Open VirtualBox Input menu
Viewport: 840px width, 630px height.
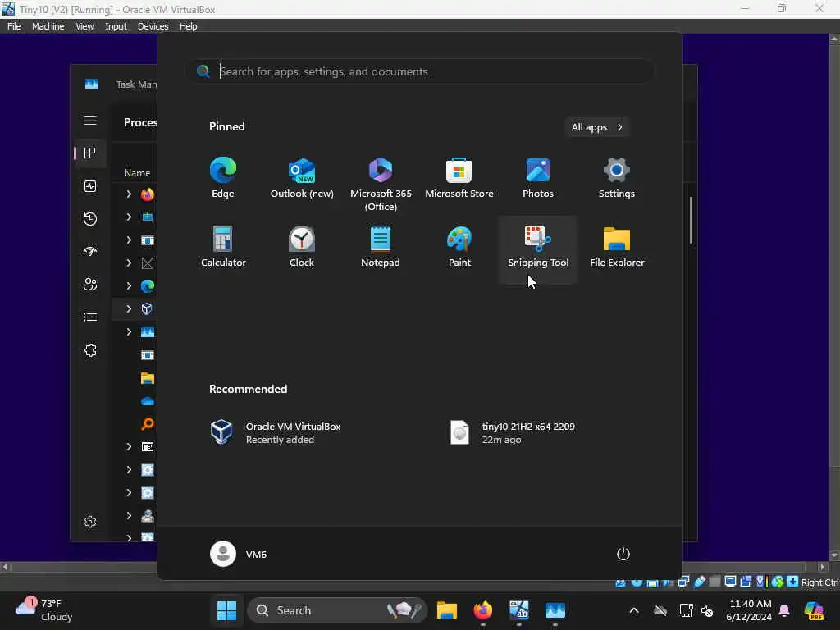[116, 26]
